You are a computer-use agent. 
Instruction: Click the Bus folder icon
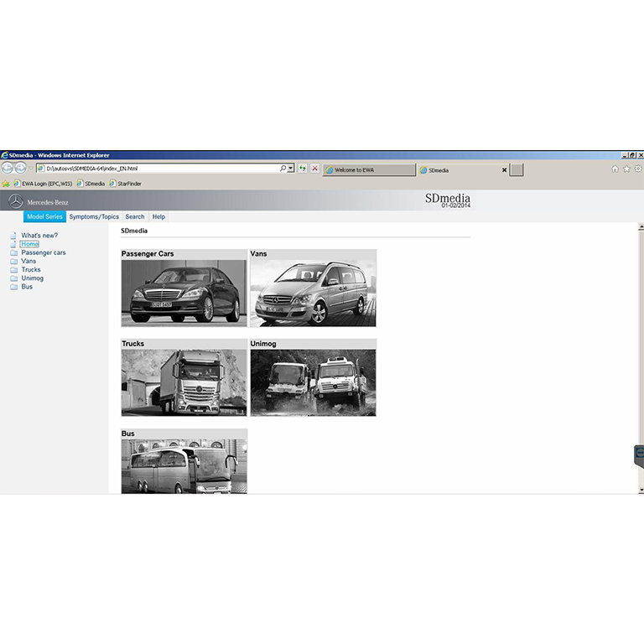click(14, 287)
